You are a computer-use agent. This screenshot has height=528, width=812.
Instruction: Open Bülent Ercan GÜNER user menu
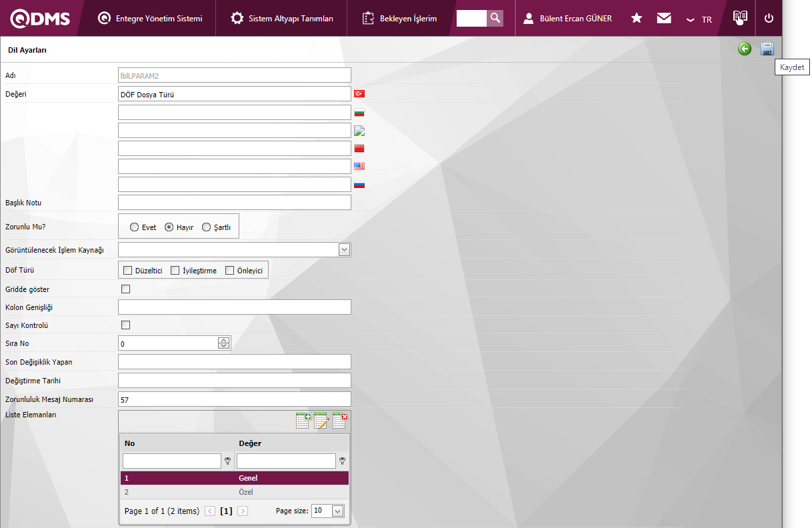click(567, 19)
